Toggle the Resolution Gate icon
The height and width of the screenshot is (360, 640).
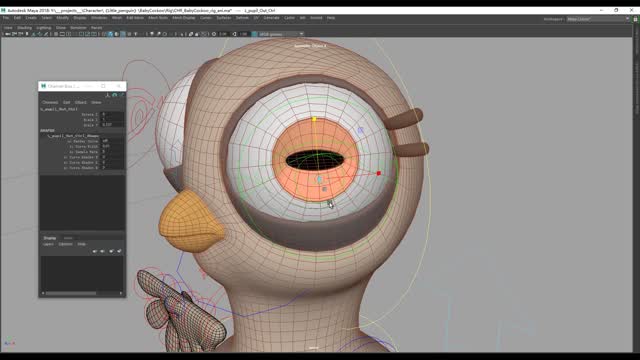69,34
